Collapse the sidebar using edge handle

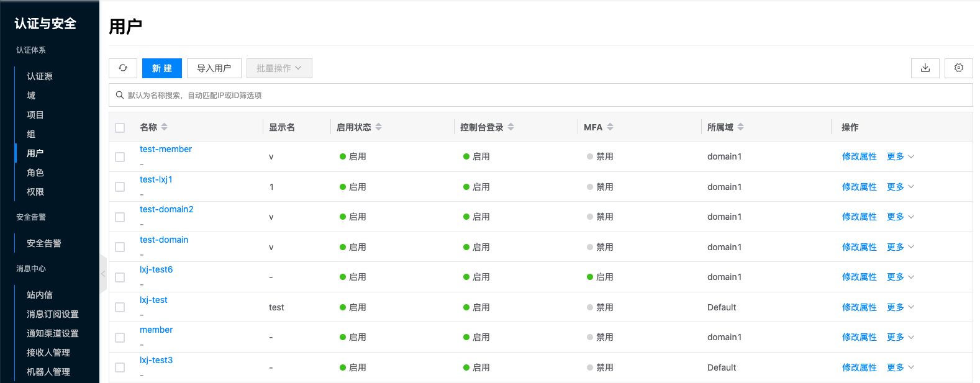103,274
